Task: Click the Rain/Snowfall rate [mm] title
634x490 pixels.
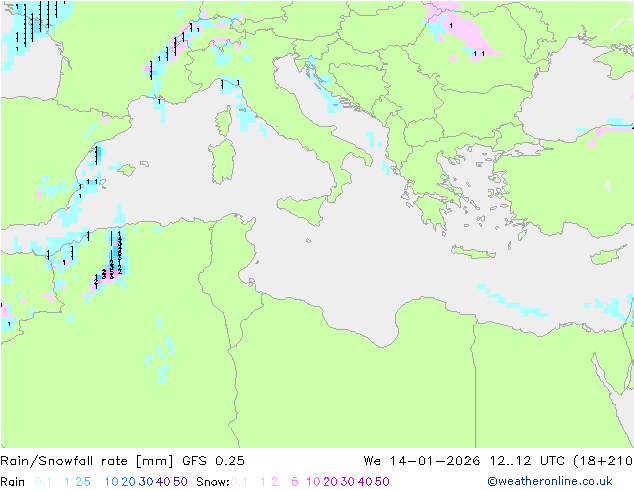Action: coord(87,461)
